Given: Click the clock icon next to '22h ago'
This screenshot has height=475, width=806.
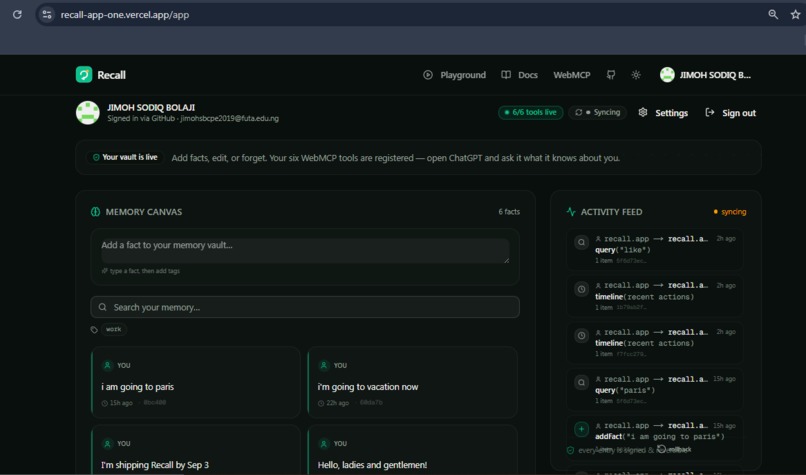Looking at the screenshot, I should click(321, 403).
